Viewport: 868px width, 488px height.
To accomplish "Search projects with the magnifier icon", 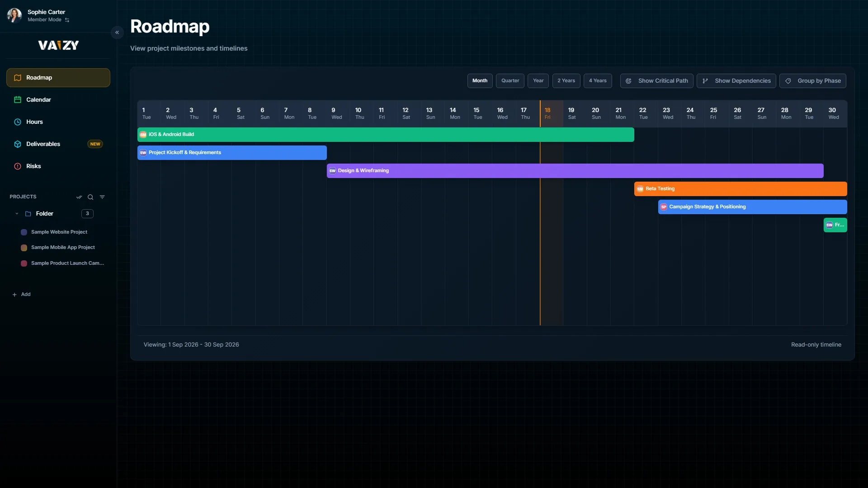I will (x=90, y=197).
